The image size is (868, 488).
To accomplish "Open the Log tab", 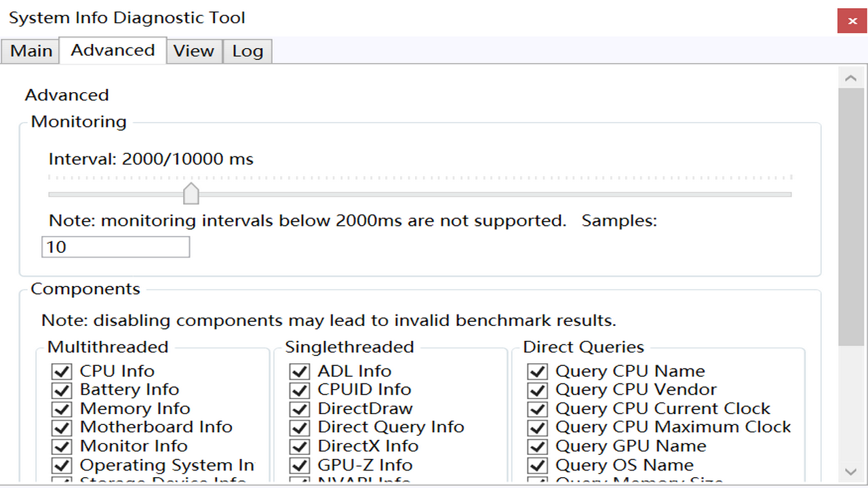I will coord(248,52).
